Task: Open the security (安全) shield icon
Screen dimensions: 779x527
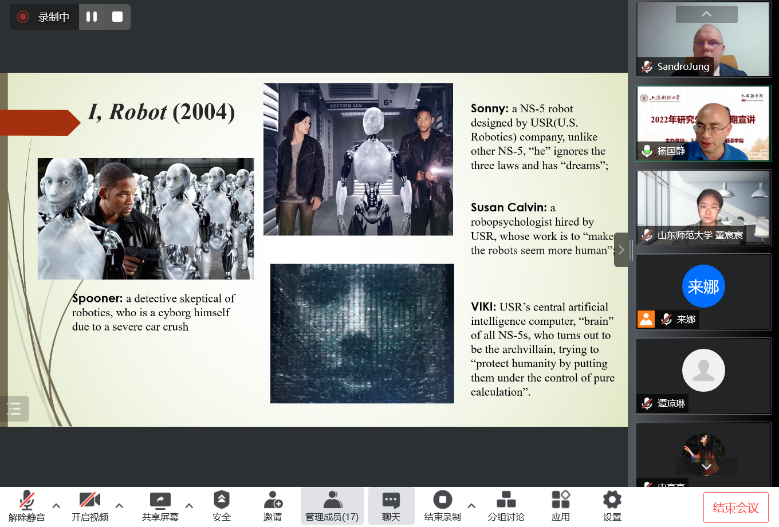Action: [221, 505]
